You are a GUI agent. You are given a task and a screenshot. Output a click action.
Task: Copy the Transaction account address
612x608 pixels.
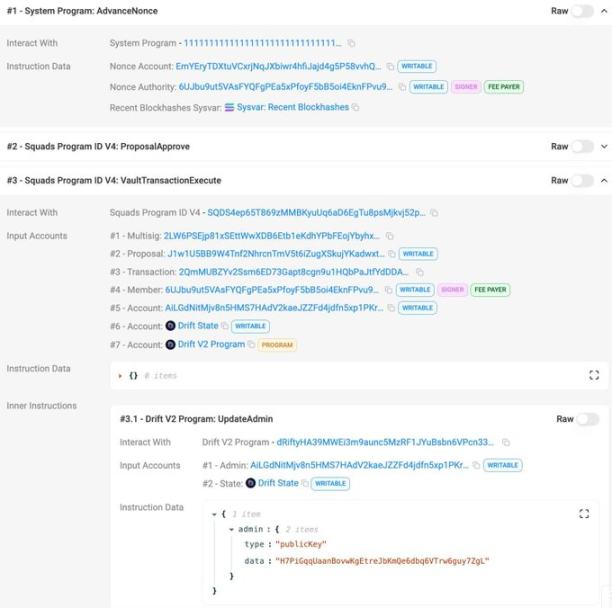pos(416,272)
